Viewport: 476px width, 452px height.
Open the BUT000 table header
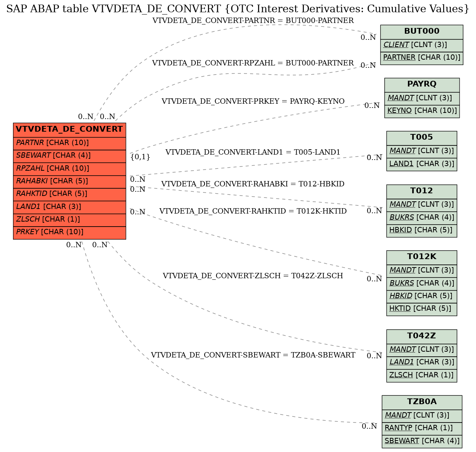coord(422,32)
